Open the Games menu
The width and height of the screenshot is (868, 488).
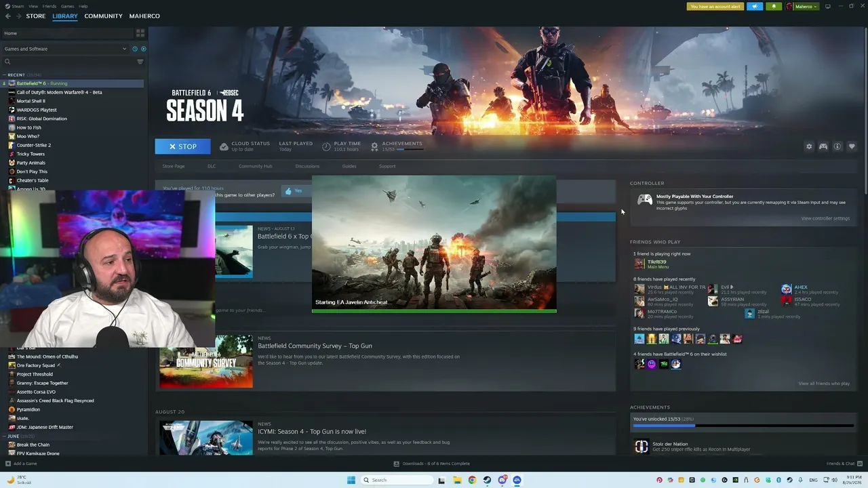click(68, 6)
